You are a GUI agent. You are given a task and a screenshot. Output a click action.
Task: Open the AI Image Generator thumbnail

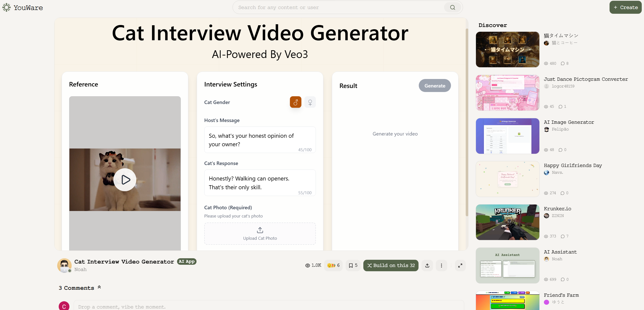[507, 136]
